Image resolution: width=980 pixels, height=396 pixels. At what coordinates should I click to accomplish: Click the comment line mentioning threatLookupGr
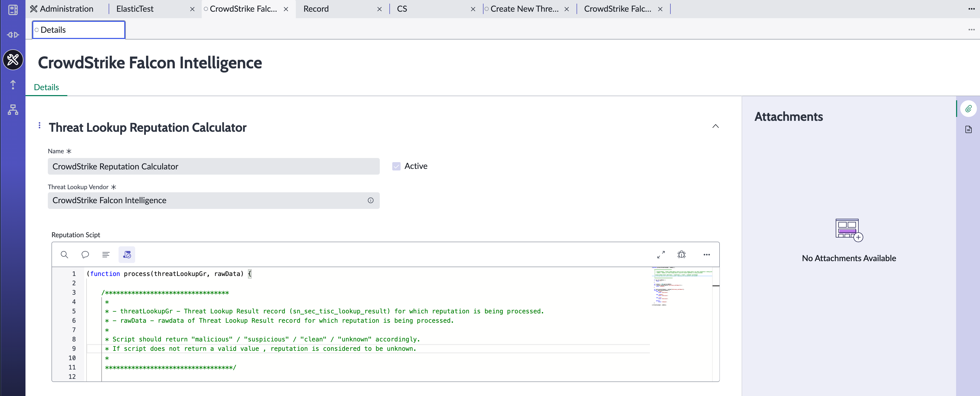coord(324,311)
